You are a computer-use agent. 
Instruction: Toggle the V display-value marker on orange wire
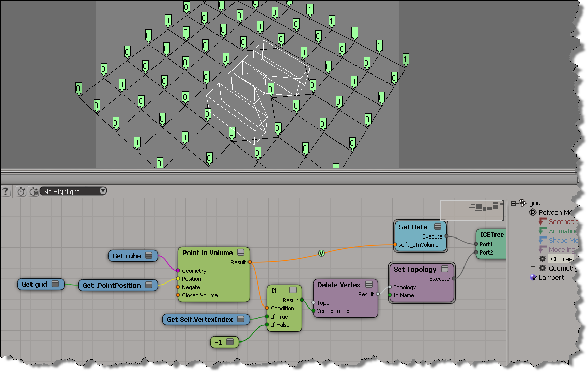[321, 253]
